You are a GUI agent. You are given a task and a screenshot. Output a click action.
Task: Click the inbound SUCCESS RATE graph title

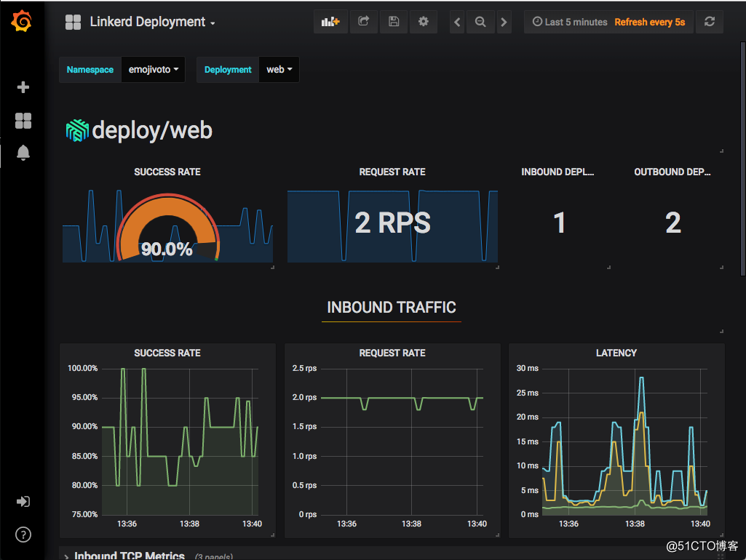pyautogui.click(x=167, y=353)
